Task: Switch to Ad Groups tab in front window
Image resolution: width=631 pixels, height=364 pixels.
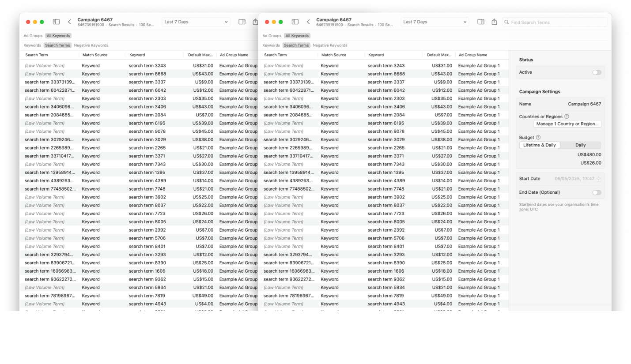Action: point(272,36)
